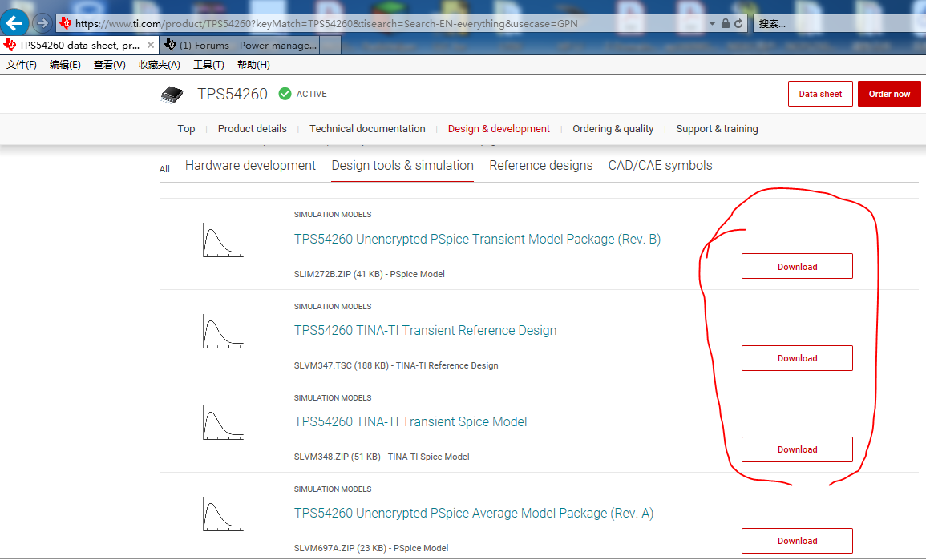
Task: Click the TI favicon in address bar
Action: pos(65,23)
